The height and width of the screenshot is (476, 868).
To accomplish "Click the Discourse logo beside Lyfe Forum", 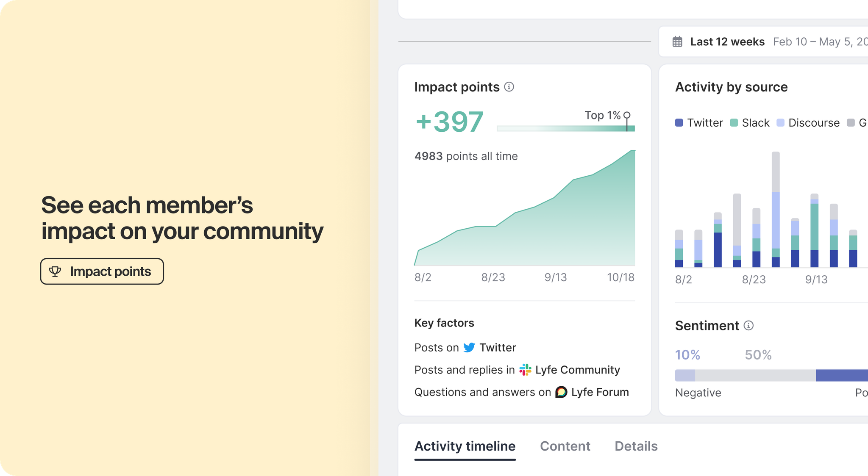I will click(561, 392).
